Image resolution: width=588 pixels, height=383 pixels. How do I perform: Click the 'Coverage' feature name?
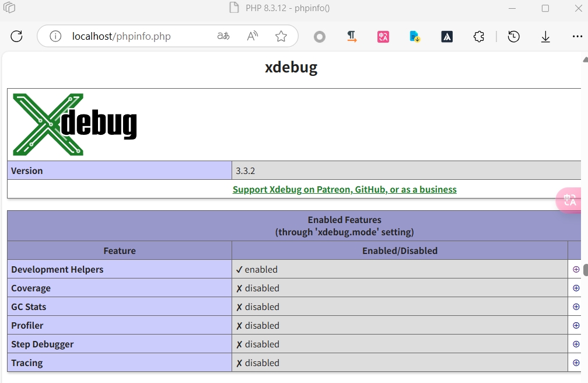coord(31,288)
